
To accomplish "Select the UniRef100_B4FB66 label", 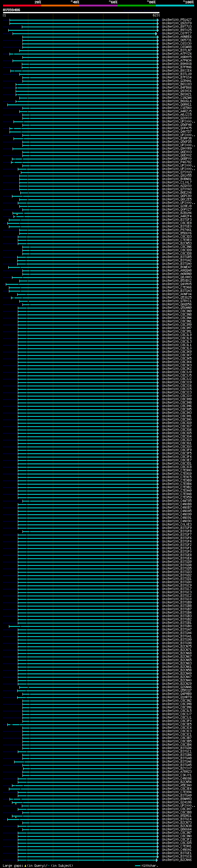I will click(176, 88).
